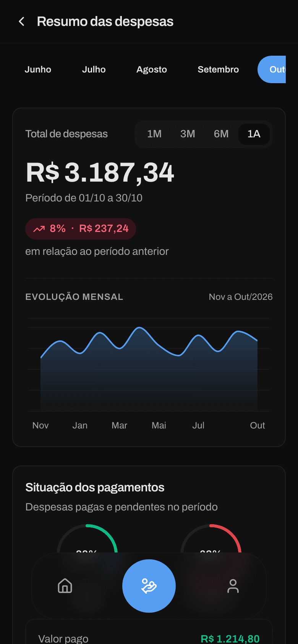Click the Jul axis label
298x644 pixels.
click(x=198, y=425)
